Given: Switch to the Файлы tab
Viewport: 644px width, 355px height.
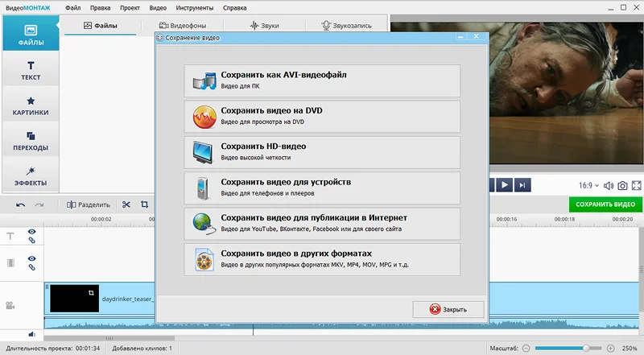Looking at the screenshot, I should [x=100, y=26].
